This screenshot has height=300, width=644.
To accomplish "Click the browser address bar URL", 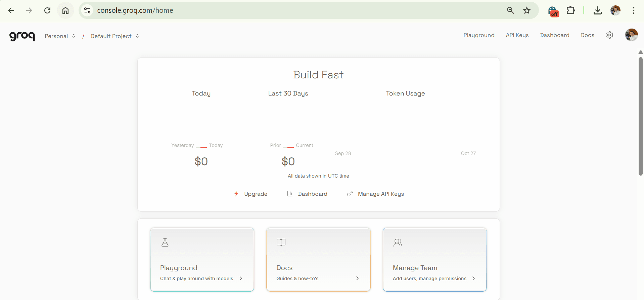I will tap(135, 10).
